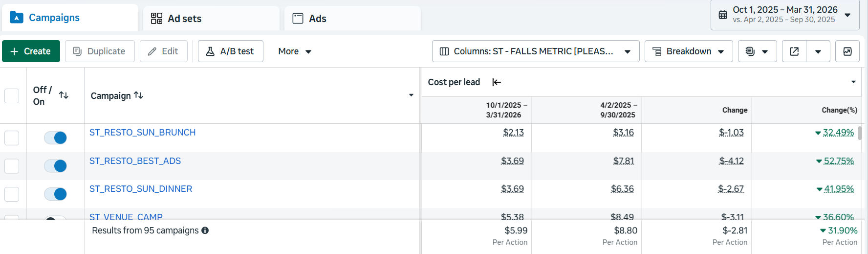Click the 10/1/2025 – 3/31/2026 column header
Screen dimensions: 868x254
tap(506, 110)
